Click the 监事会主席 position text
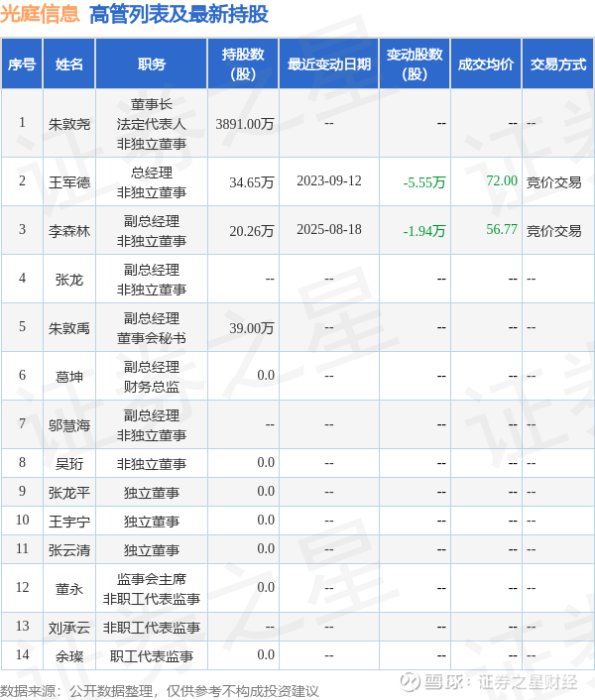595x700 pixels. 152,579
